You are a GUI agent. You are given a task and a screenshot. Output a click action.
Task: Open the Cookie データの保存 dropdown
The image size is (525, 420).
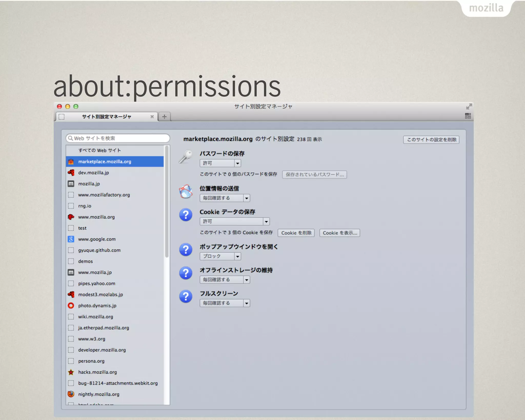click(235, 221)
